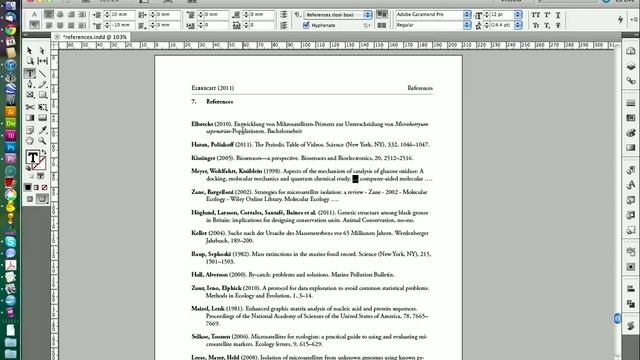Switch to paragraph formatting controls
This screenshot has width=640, height=360.
pos(34,25)
